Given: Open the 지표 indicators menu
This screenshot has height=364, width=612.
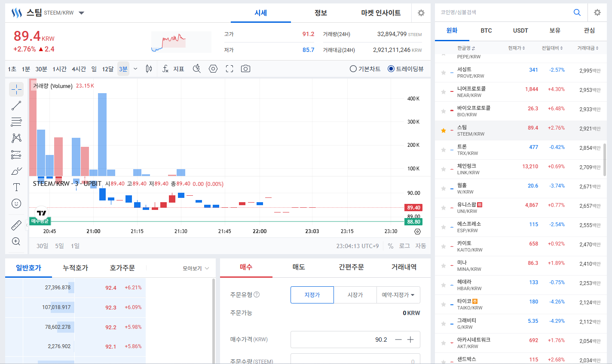Looking at the screenshot, I should (173, 69).
